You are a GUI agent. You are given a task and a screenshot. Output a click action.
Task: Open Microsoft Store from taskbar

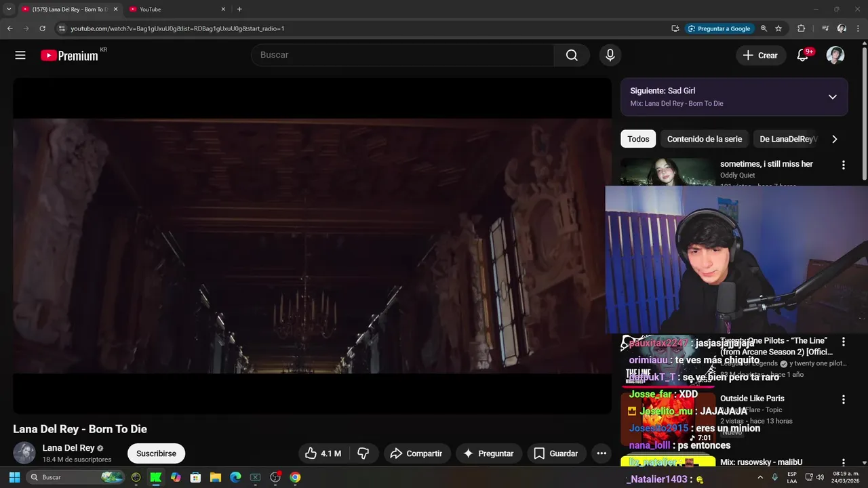pyautogui.click(x=195, y=477)
